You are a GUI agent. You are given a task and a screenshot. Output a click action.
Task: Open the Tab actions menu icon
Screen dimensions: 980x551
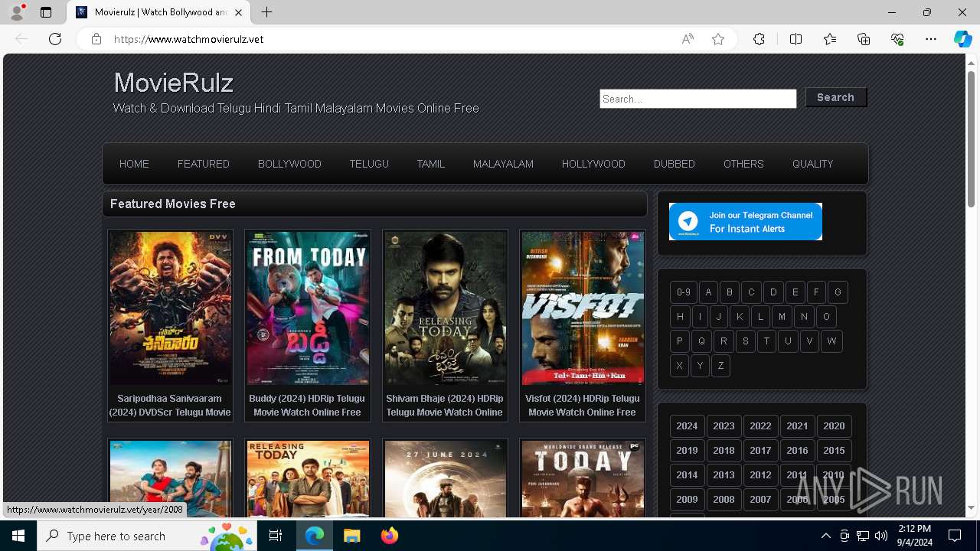pyautogui.click(x=46, y=12)
